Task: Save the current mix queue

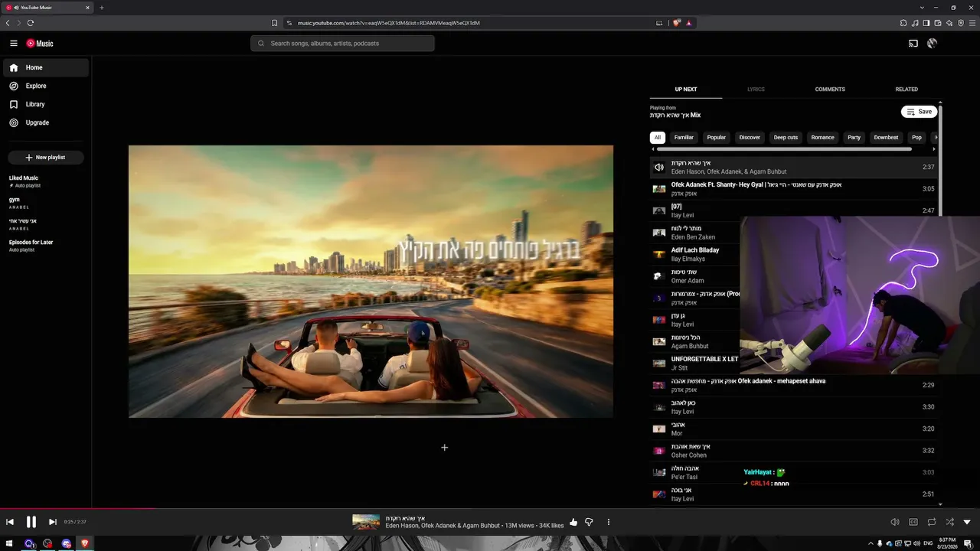Action: pos(919,112)
